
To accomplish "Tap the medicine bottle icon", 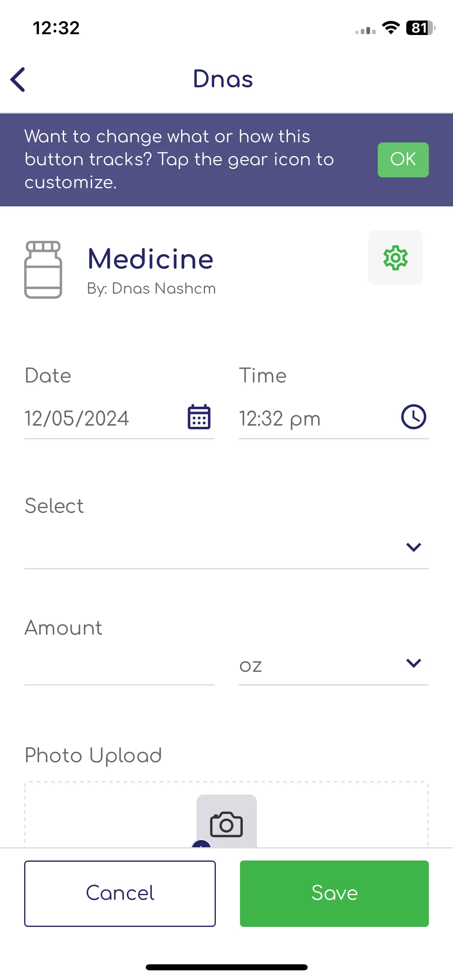I will [43, 270].
